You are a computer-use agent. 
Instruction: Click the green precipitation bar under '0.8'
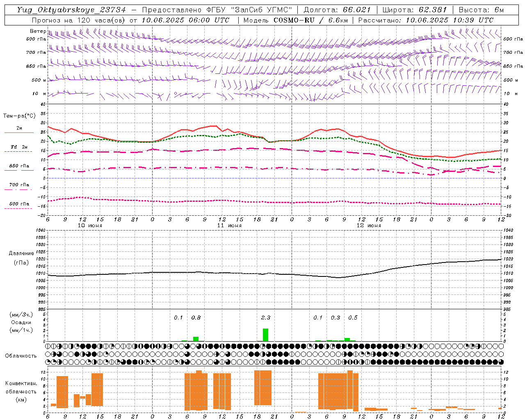point(196,339)
